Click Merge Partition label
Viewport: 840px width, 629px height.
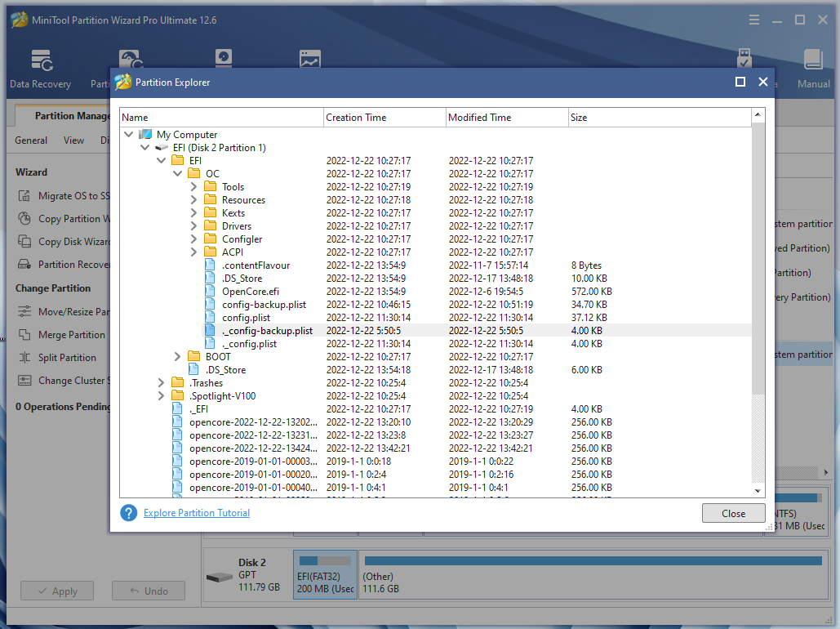pos(72,335)
